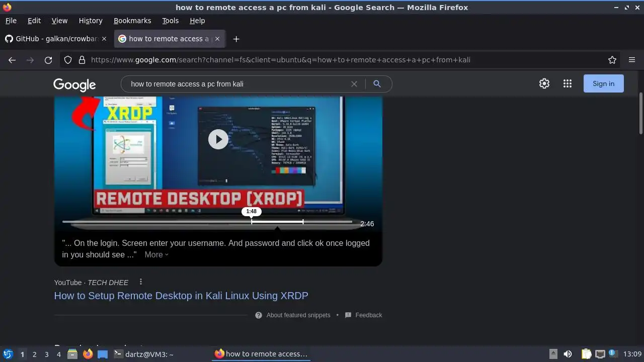
Task: Focus the Firefox window taskbar entry
Action: pyautogui.click(x=261, y=354)
